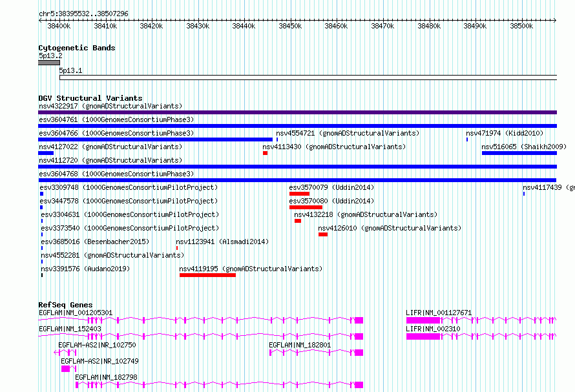Select LIFR|NM_002310 transcript label
This screenshot has width=575, height=392.
(433, 329)
